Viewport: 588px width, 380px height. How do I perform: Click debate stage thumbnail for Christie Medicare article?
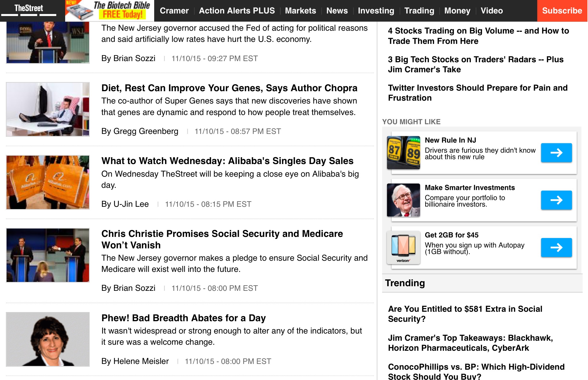click(x=48, y=255)
